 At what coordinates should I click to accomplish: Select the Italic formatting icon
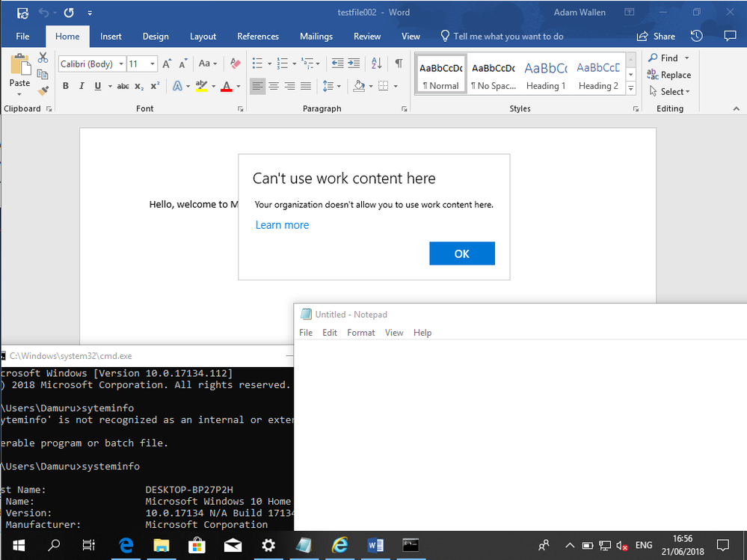coord(81,86)
